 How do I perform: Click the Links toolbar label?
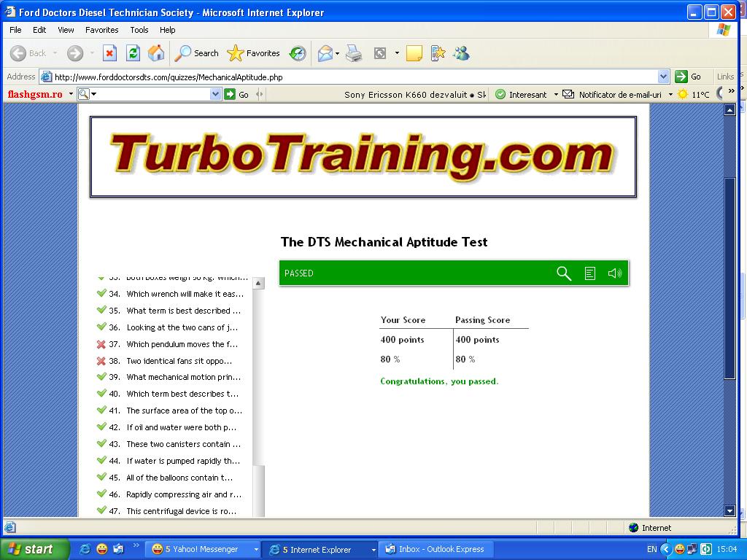(x=725, y=77)
